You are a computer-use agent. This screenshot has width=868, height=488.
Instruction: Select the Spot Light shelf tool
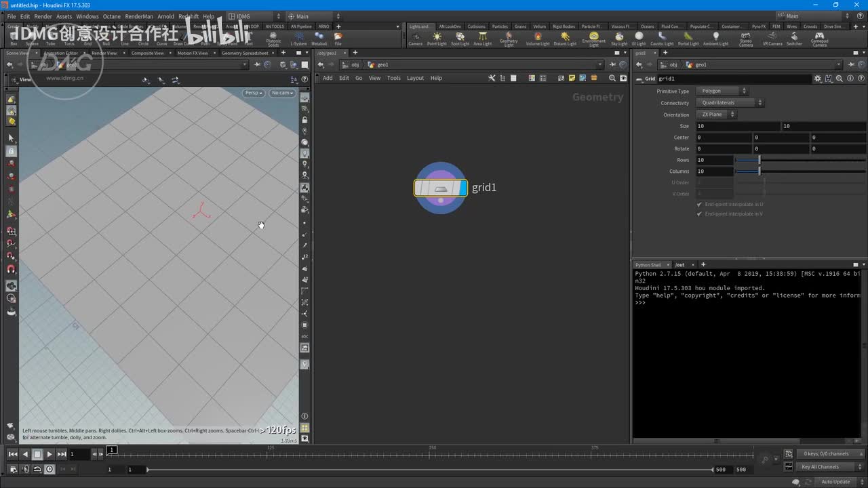(460, 39)
